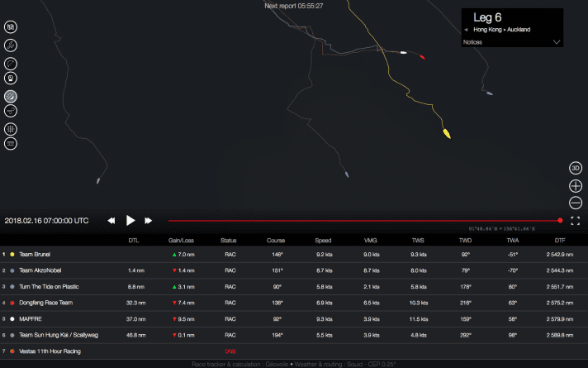Switch to 3D view

[x=576, y=168]
